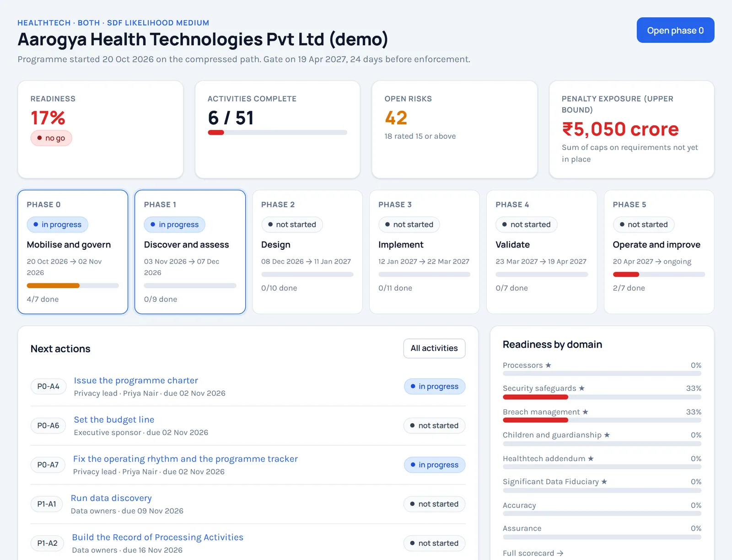
Task: Open the Set the budget line activity
Action: coord(114,420)
